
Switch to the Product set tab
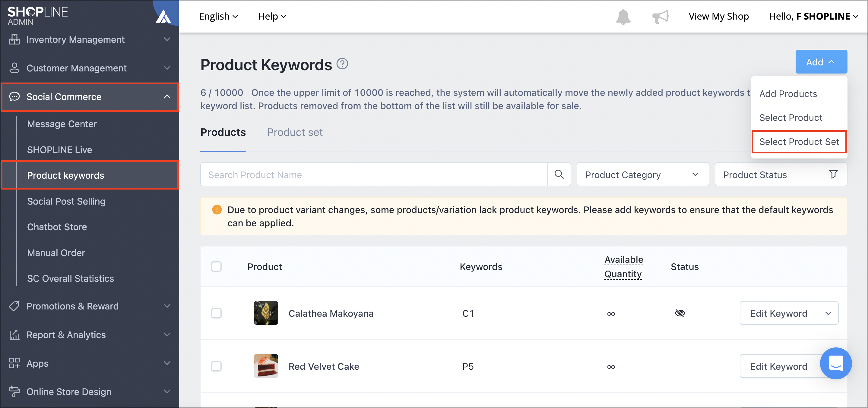tap(295, 132)
